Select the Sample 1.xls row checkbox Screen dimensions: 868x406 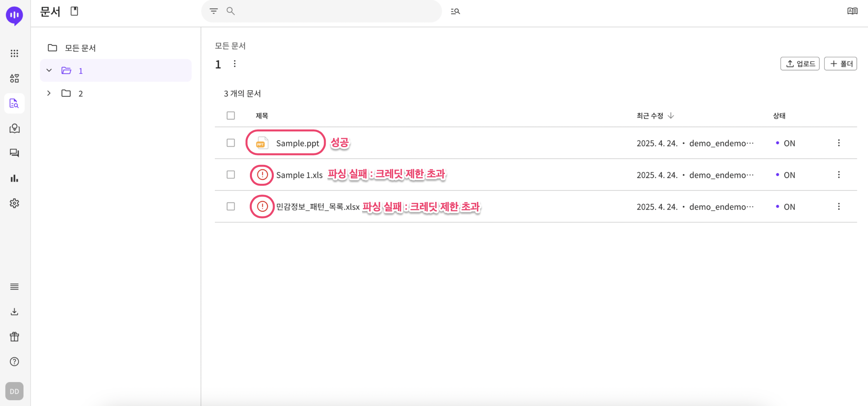[231, 175]
